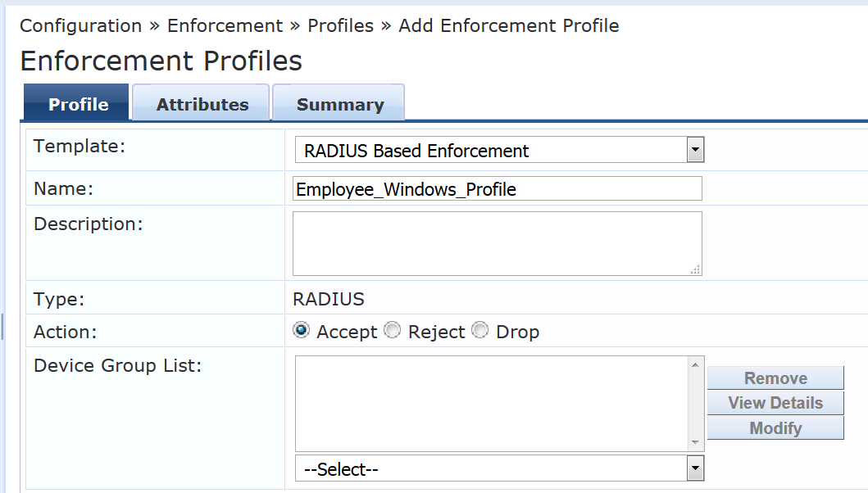Go to the Enforcement breadcrumb
This screenshot has width=868, height=493.
coord(224,25)
